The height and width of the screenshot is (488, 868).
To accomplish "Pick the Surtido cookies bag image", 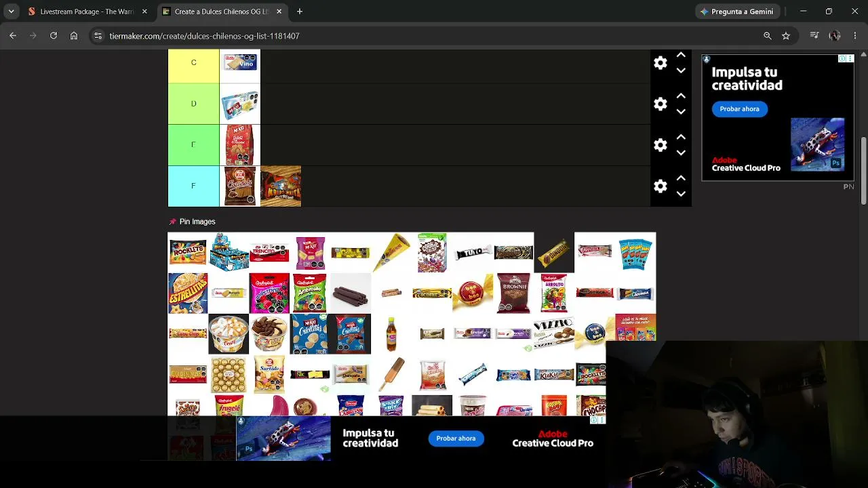I will 269,374.
